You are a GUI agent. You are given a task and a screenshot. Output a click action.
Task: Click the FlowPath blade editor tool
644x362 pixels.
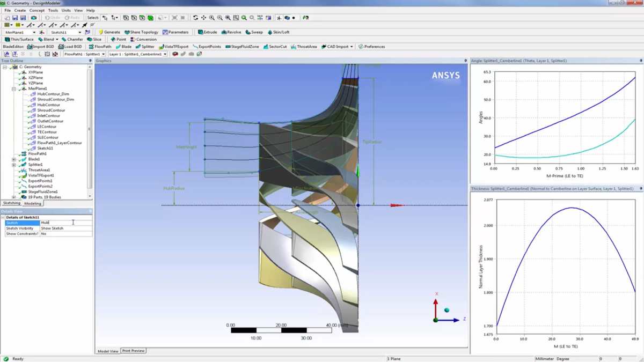(x=100, y=47)
